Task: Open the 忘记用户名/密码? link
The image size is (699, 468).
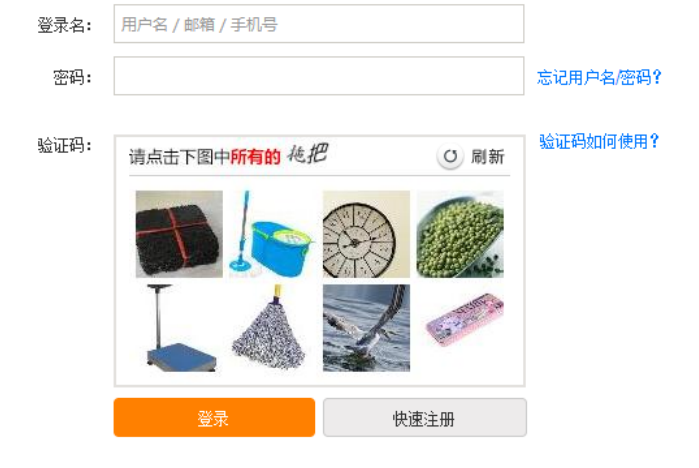Action: click(x=599, y=78)
